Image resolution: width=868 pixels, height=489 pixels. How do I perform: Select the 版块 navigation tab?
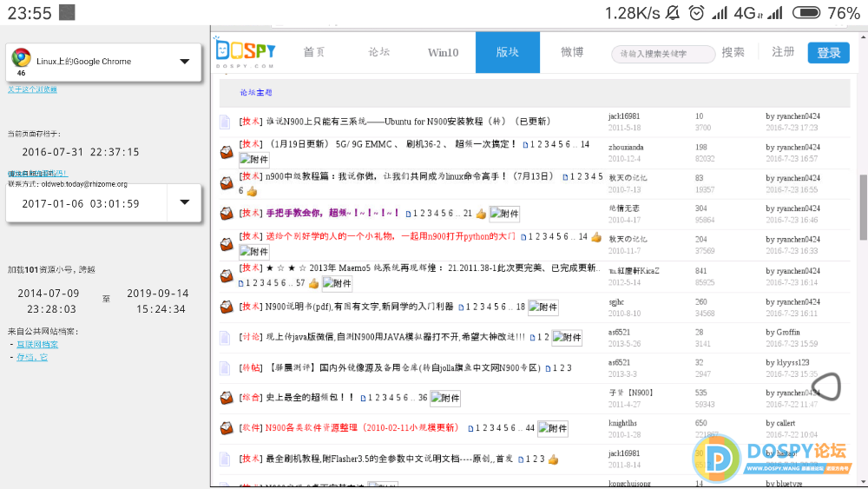(507, 52)
